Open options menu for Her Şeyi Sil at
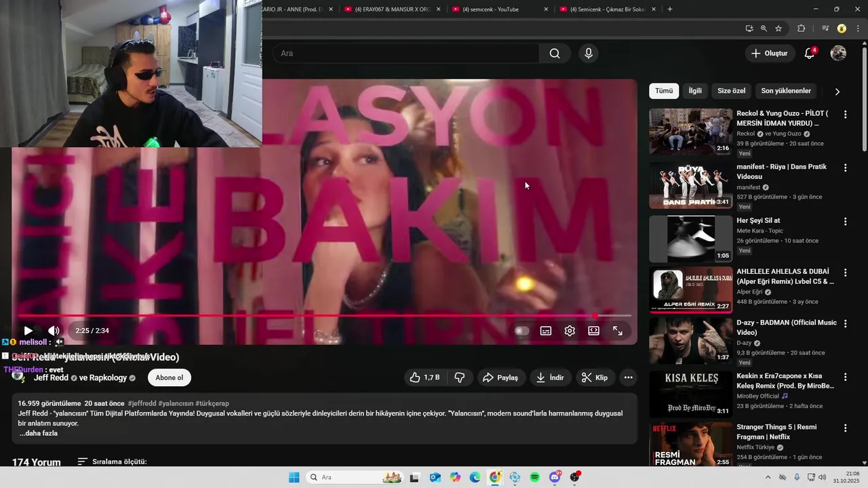Screen dimensions: 868x488 [x=845, y=221]
